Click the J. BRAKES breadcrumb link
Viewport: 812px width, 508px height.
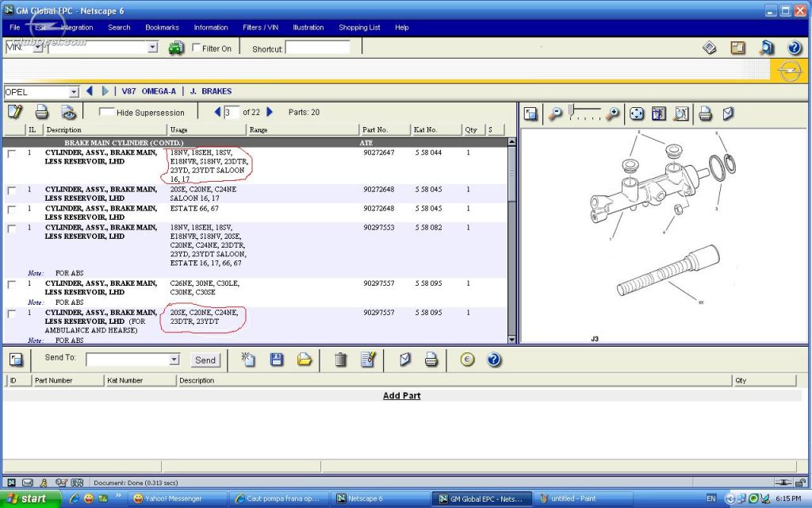click(211, 91)
